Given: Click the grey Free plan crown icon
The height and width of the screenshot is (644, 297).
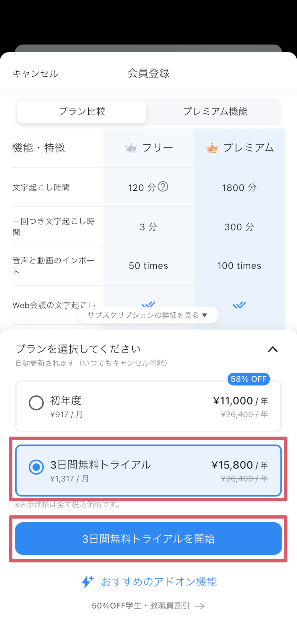Looking at the screenshot, I should coord(131,147).
